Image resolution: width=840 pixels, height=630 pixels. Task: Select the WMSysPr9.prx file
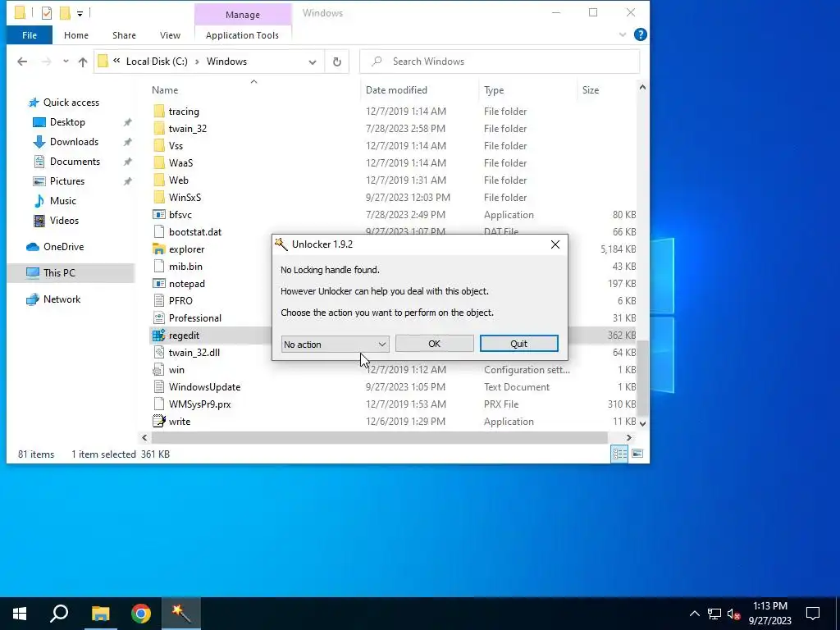pos(200,404)
